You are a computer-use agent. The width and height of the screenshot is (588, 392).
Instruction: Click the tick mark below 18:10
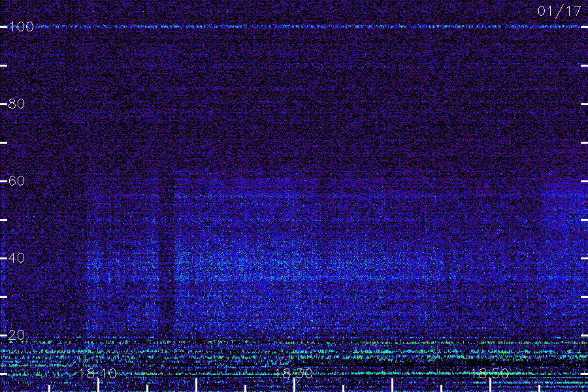click(98, 385)
